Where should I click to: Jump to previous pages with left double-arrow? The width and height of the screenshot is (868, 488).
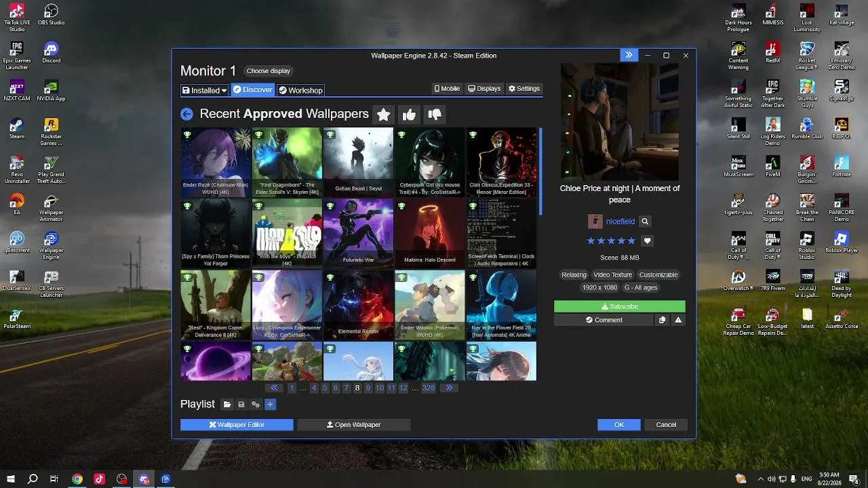coord(274,388)
